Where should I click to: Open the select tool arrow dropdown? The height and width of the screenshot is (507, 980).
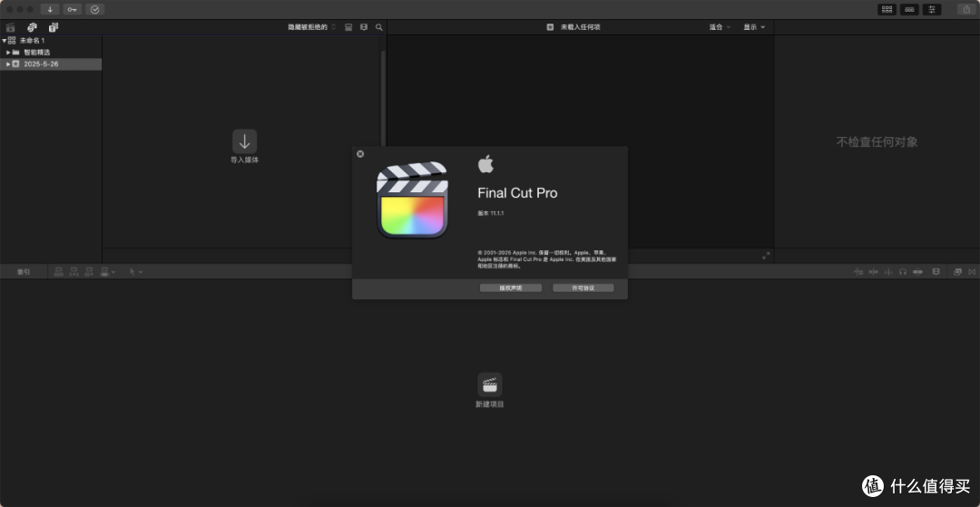pyautogui.click(x=135, y=272)
